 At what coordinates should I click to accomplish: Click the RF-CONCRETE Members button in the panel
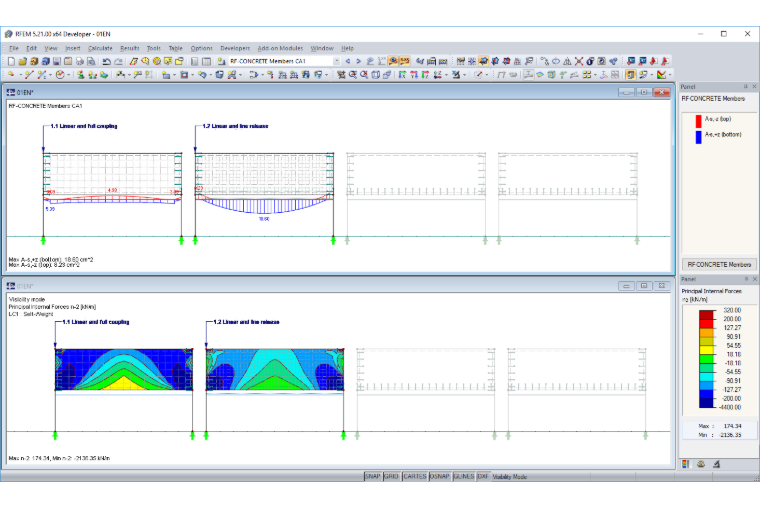(719, 264)
